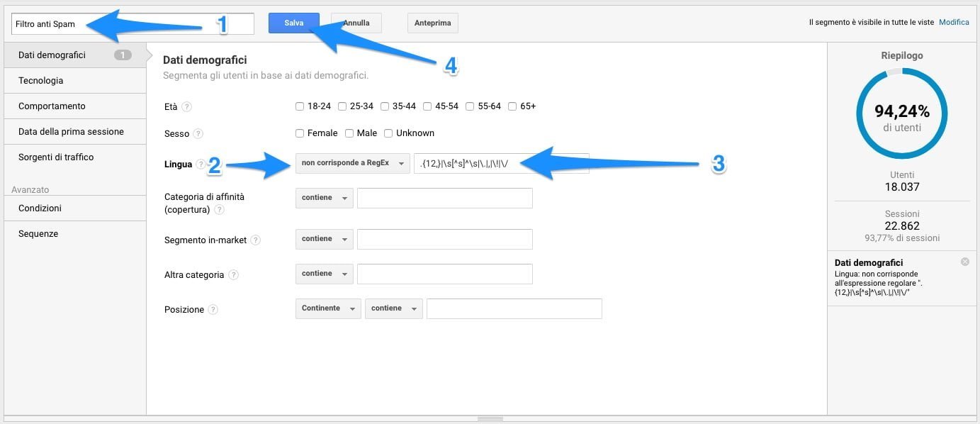
Task: Click the panel resize handle at bottom
Action: coord(490,419)
